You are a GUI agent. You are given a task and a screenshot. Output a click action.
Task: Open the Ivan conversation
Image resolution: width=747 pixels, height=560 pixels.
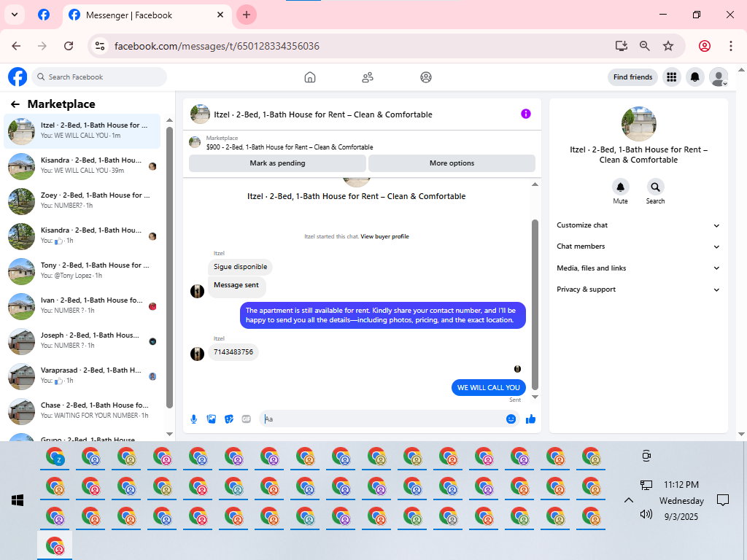coord(82,306)
